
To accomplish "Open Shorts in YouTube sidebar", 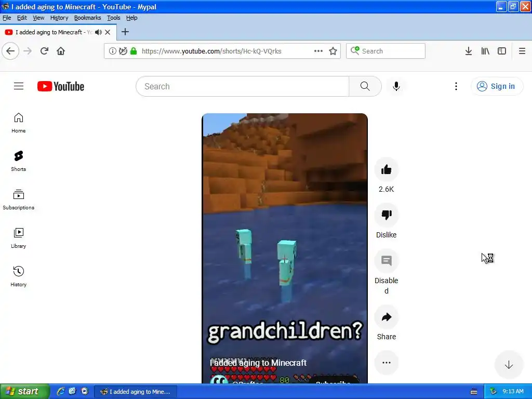I will pyautogui.click(x=18, y=161).
